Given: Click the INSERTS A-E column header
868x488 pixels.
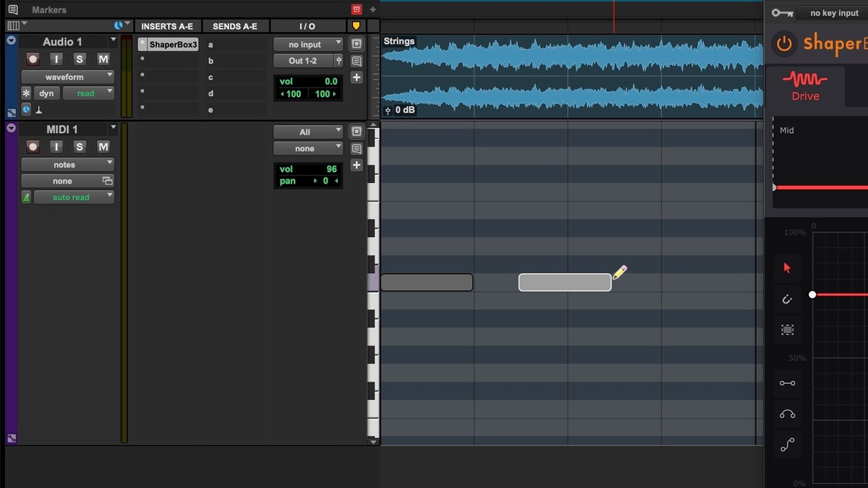Looking at the screenshot, I should tap(167, 26).
